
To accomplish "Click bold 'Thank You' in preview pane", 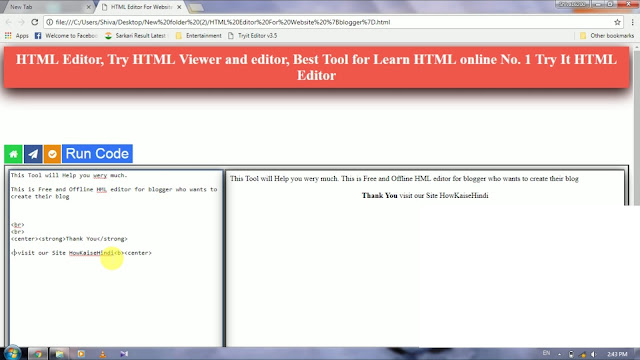I will [379, 196].
